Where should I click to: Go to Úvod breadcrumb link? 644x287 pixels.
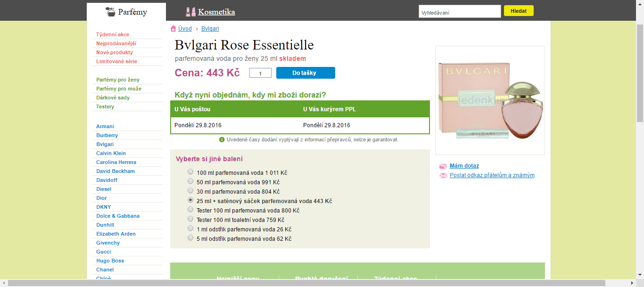click(185, 29)
